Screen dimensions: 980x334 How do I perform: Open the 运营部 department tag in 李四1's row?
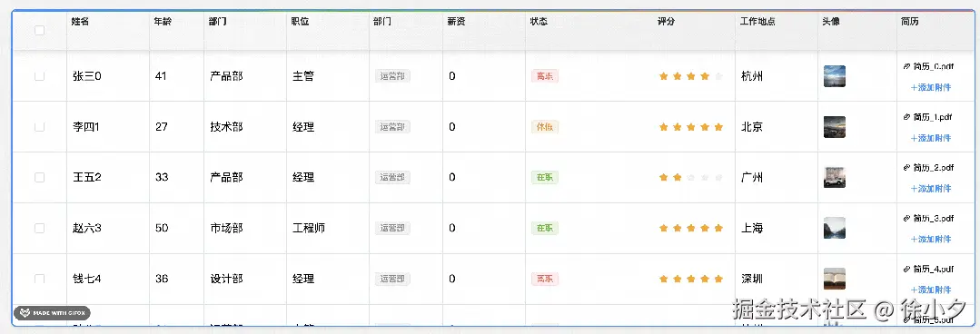[x=392, y=127]
